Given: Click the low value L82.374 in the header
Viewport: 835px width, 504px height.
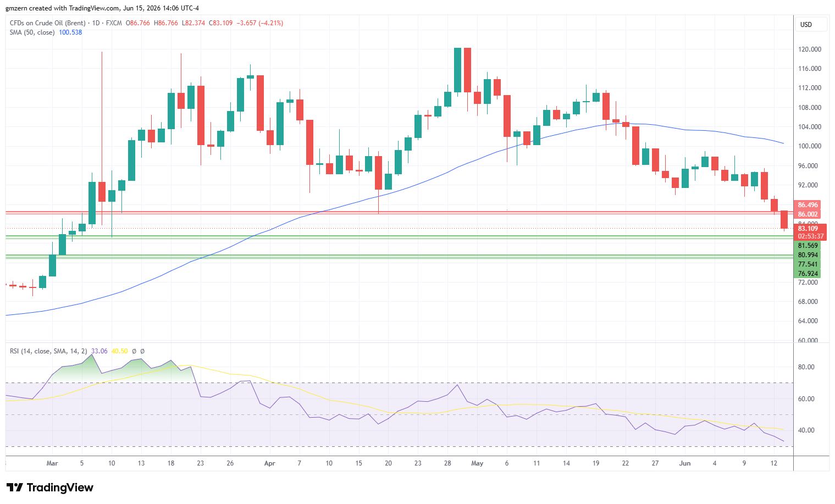Looking at the screenshot, I should 193,23.
